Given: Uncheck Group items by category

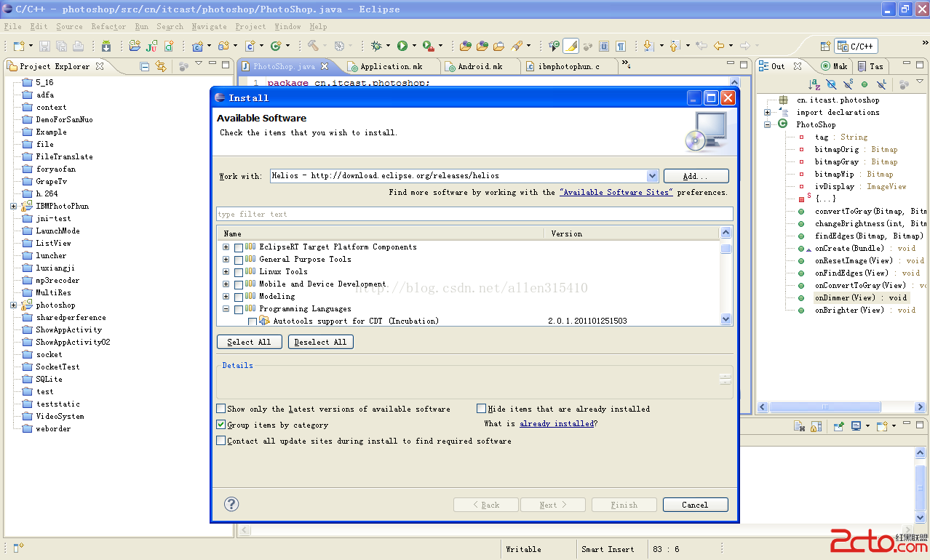Looking at the screenshot, I should (221, 425).
